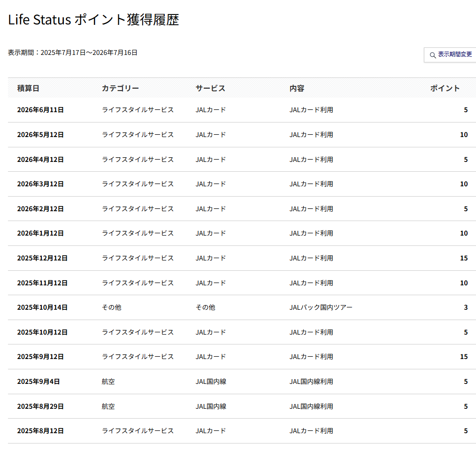Select the date 2026年1月12日

coord(40,233)
